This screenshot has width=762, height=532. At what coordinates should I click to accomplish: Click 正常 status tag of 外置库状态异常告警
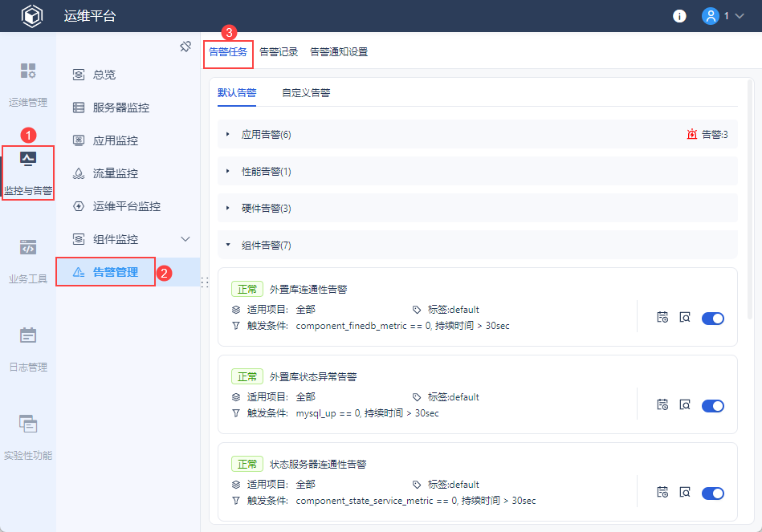(247, 376)
